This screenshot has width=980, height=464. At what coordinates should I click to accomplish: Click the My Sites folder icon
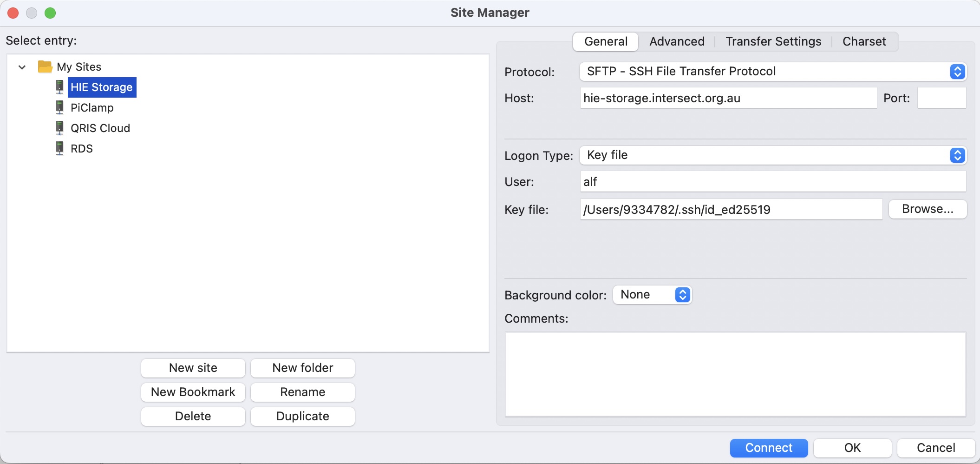pyautogui.click(x=45, y=67)
